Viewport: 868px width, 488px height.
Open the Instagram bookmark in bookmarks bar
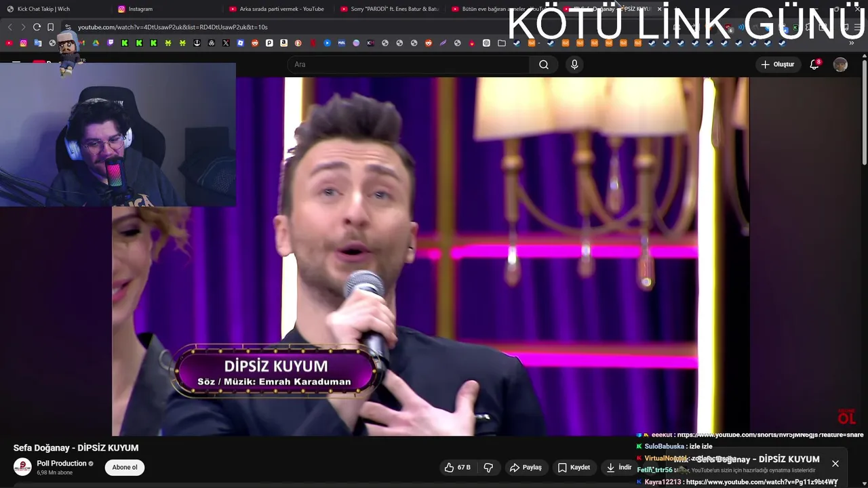pos(23,43)
